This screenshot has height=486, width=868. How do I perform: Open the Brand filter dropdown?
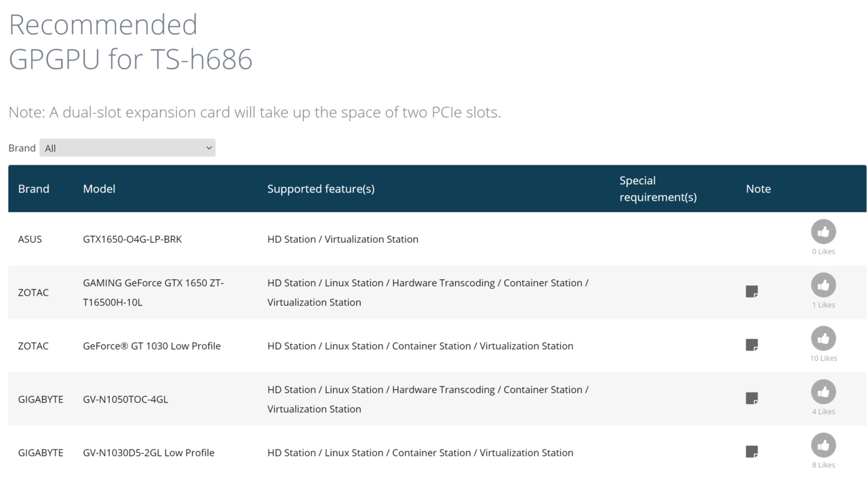[x=127, y=148]
